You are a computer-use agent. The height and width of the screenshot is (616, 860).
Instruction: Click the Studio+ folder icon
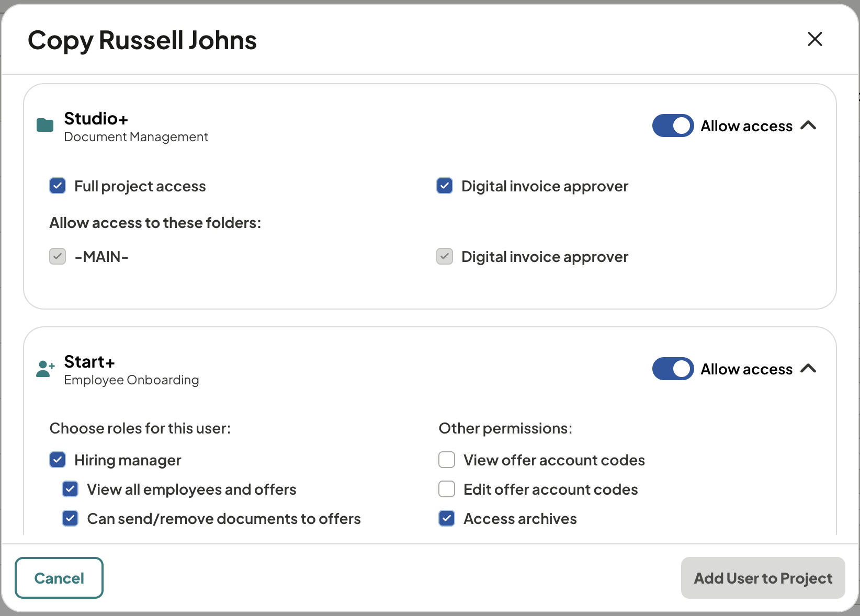click(45, 126)
